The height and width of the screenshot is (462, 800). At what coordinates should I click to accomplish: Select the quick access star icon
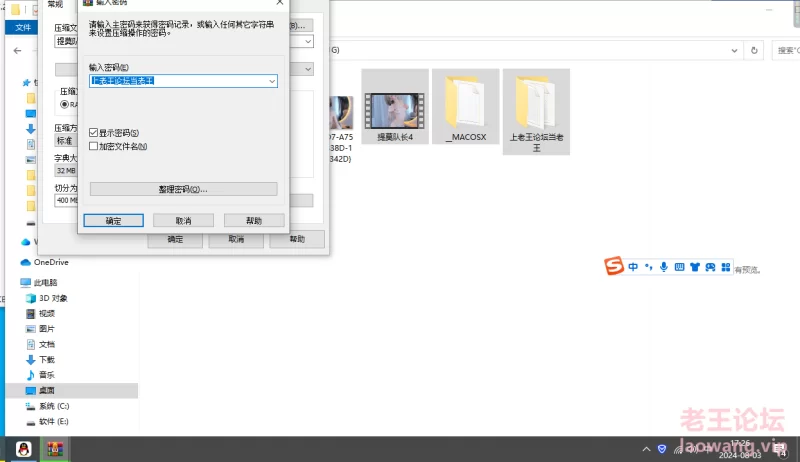[x=27, y=82]
